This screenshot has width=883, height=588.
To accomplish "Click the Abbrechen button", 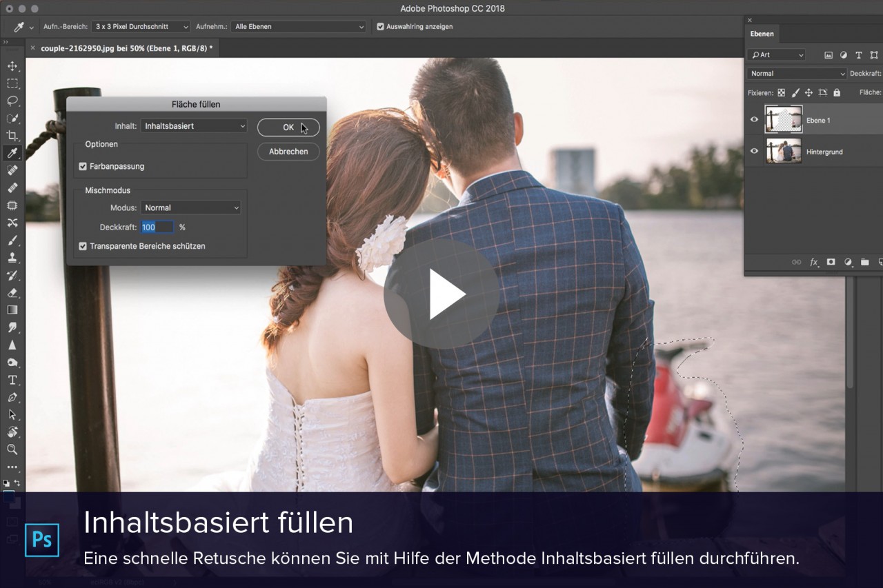I will (x=288, y=152).
